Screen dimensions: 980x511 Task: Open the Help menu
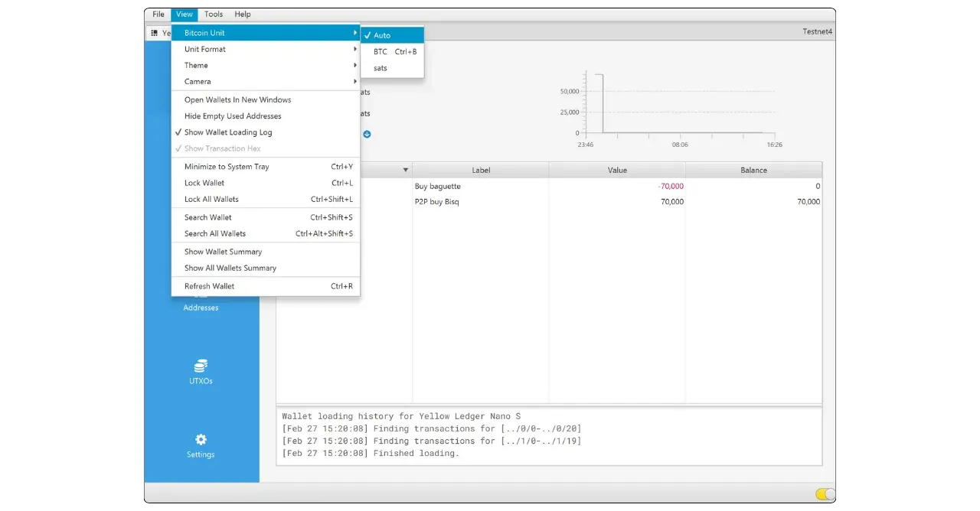click(x=243, y=14)
